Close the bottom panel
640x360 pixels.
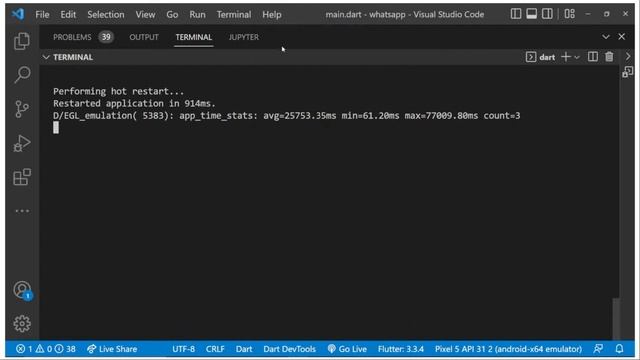point(622,37)
